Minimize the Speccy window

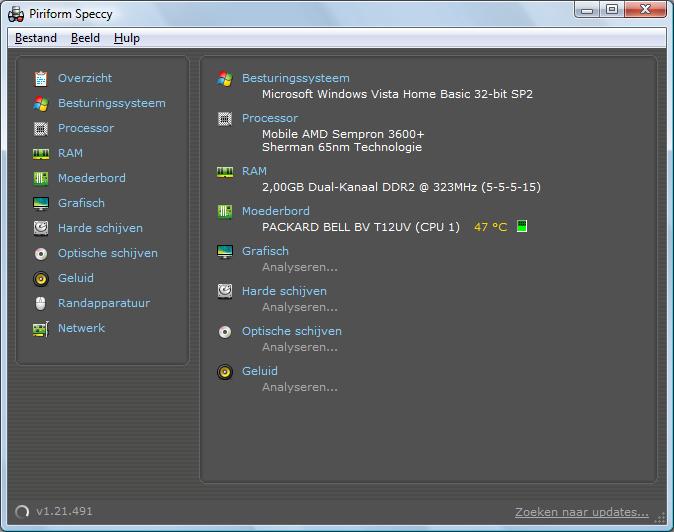(587, 9)
